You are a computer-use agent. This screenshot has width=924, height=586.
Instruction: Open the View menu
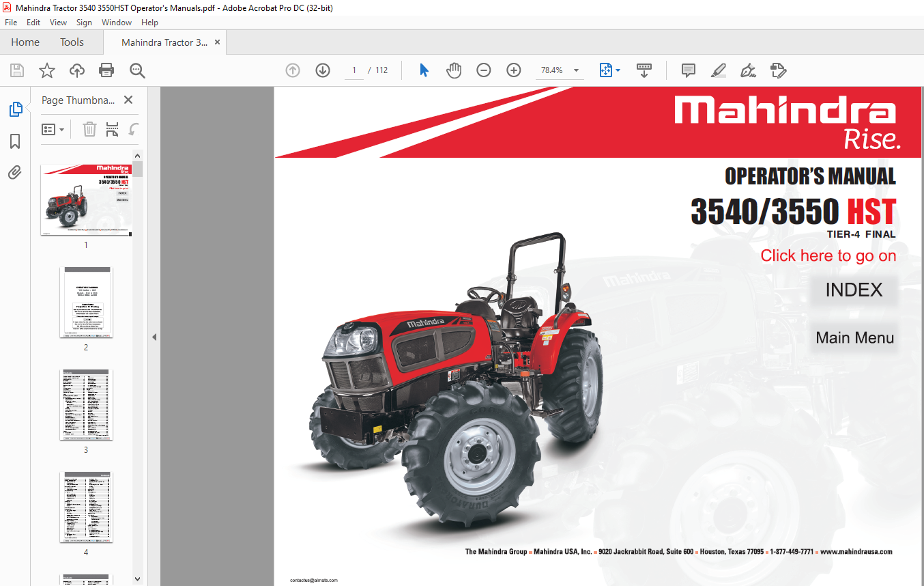(59, 23)
